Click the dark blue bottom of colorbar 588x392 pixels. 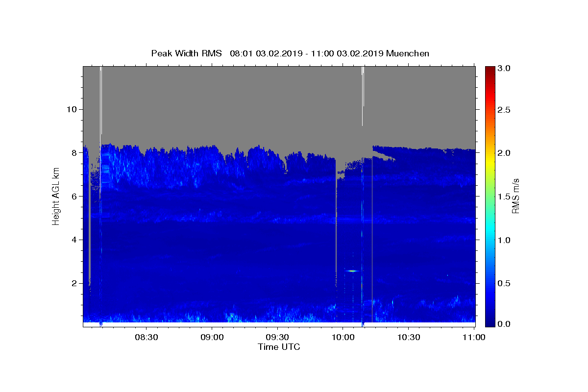pos(490,322)
